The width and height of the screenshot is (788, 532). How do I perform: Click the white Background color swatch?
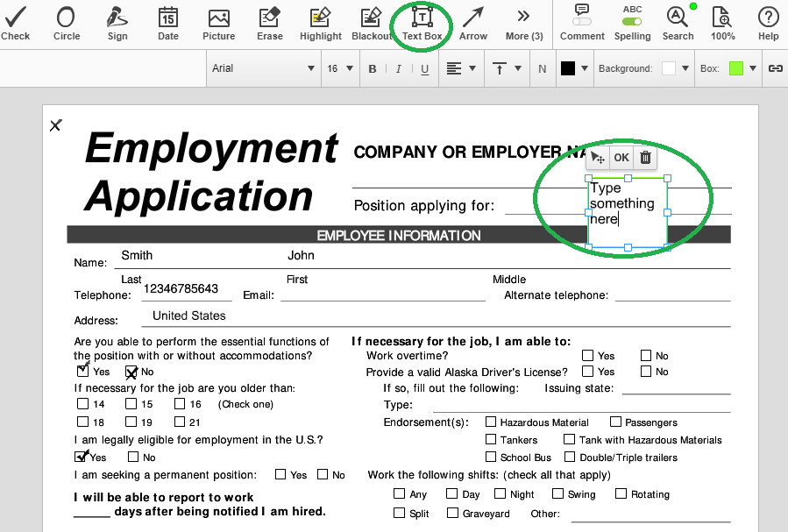coord(669,68)
